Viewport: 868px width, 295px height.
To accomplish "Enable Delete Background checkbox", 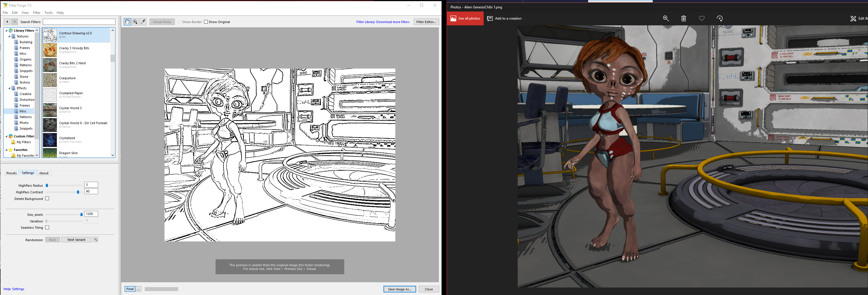I will click(x=47, y=199).
